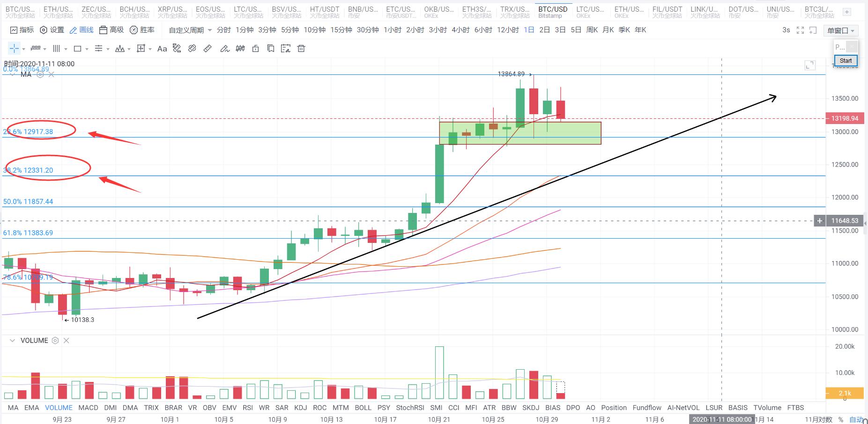868x424 pixels.
Task: Select the Fibonacci retracement lines tool
Action: (98, 49)
